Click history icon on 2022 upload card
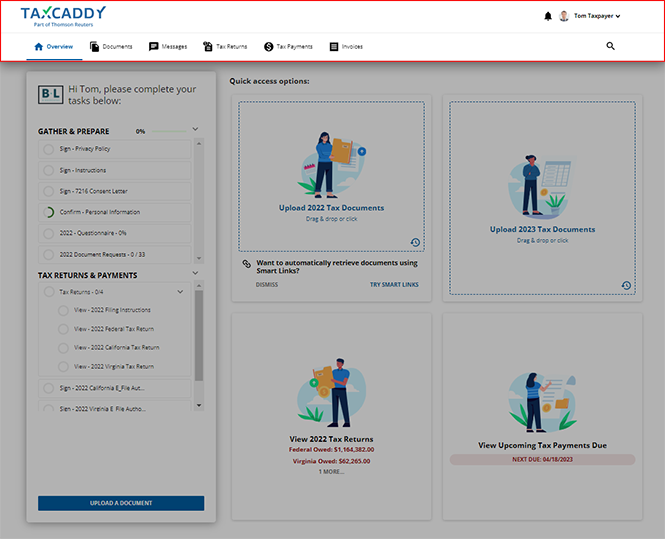Viewport: 665px width, 539px height. pos(415,242)
